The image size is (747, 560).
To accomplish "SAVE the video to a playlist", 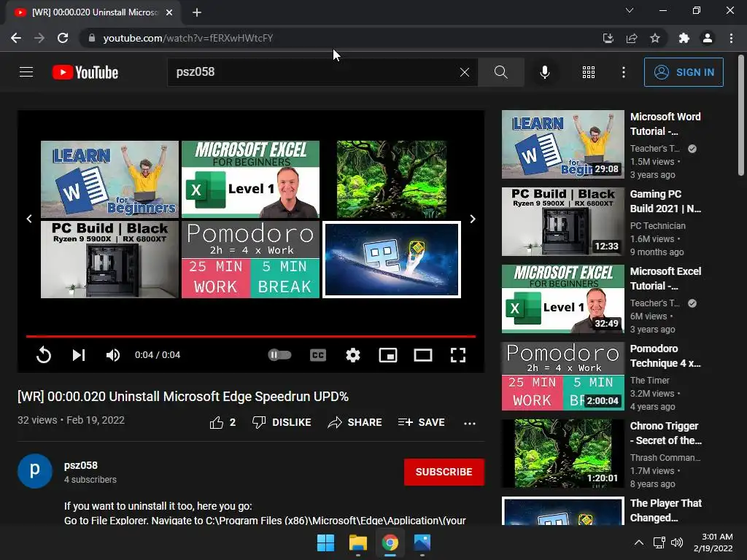I will [421, 422].
